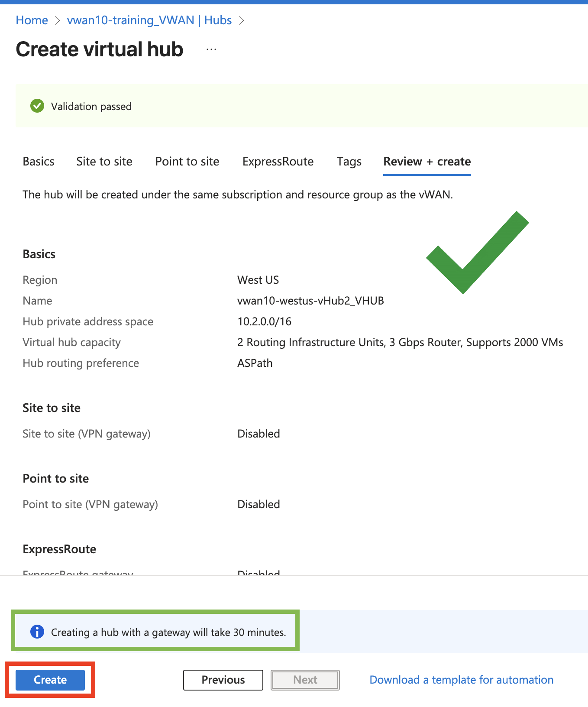The width and height of the screenshot is (588, 707).
Task: Click the blue info icon in gateway notice
Action: point(37,632)
